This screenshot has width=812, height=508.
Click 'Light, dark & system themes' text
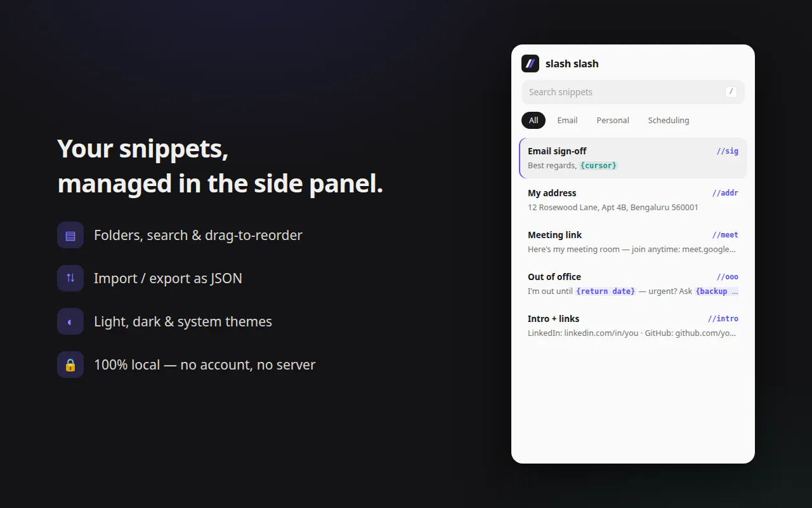coord(183,321)
